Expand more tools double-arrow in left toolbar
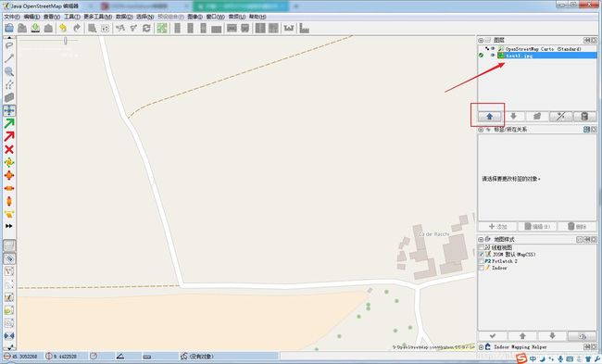 click(x=9, y=226)
